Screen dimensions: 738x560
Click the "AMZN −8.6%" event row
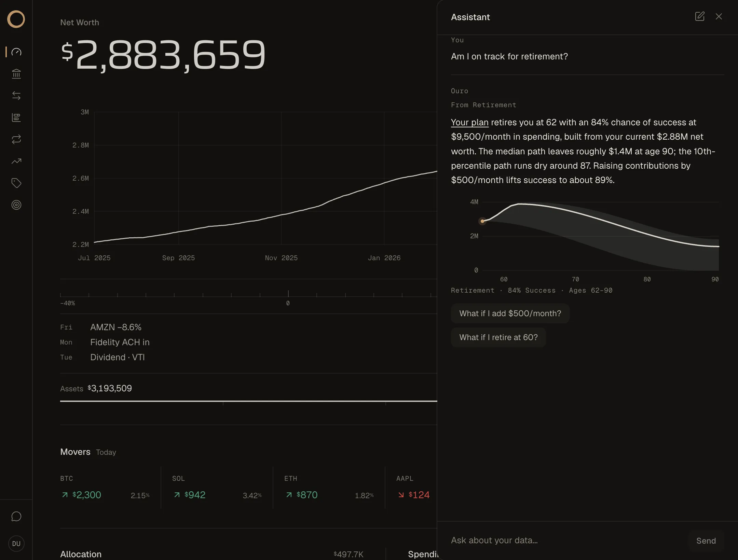(x=116, y=327)
